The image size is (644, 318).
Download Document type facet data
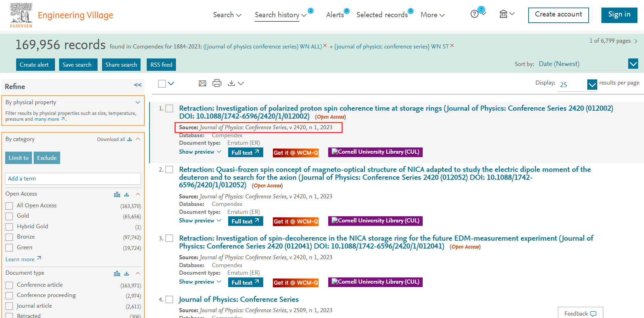(126, 274)
